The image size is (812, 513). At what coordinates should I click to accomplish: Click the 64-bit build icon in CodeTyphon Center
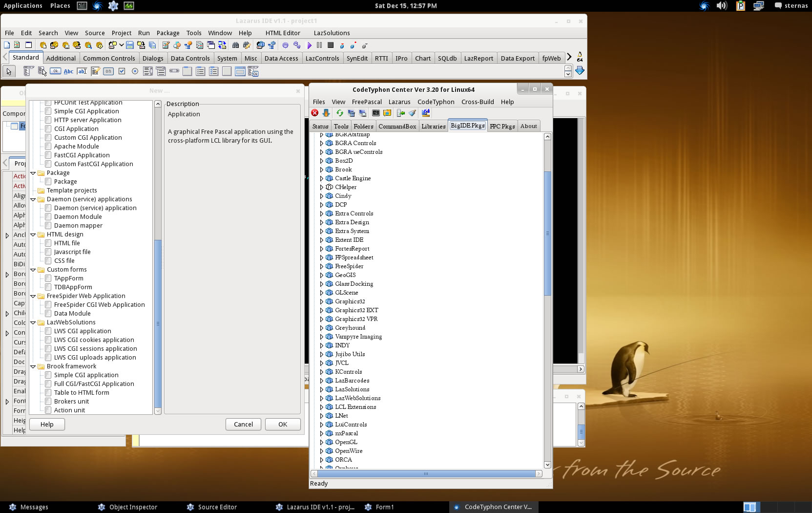426,113
